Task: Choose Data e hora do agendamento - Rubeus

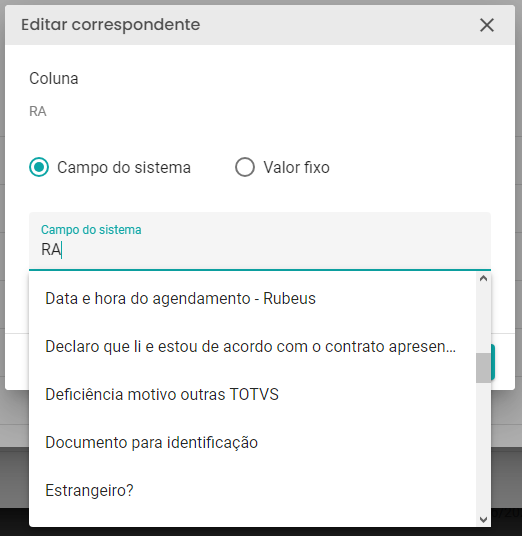Action: [x=252, y=298]
